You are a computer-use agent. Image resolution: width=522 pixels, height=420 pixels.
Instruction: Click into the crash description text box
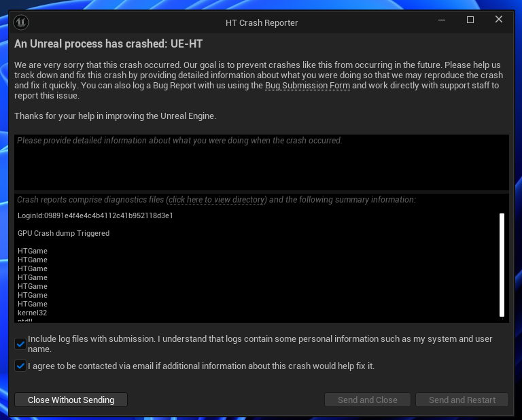point(261,162)
